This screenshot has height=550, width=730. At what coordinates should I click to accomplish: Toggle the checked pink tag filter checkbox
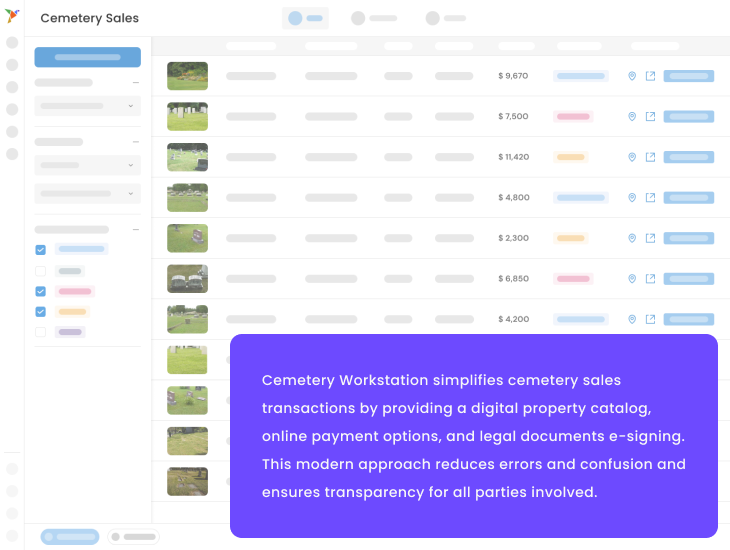tap(41, 292)
